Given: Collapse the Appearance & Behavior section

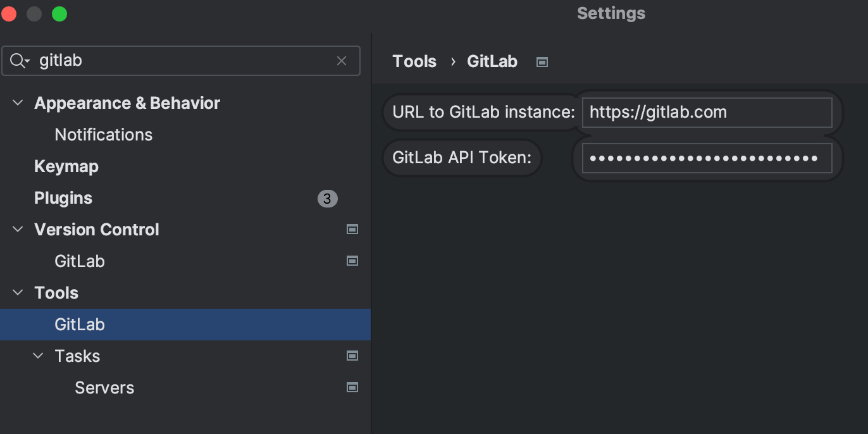Looking at the screenshot, I should pos(17,102).
